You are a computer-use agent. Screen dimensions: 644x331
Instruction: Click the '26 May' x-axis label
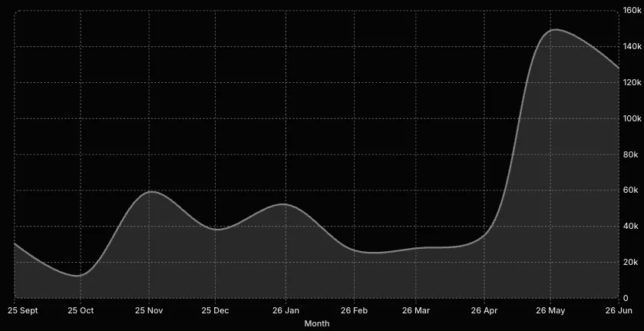[551, 310]
